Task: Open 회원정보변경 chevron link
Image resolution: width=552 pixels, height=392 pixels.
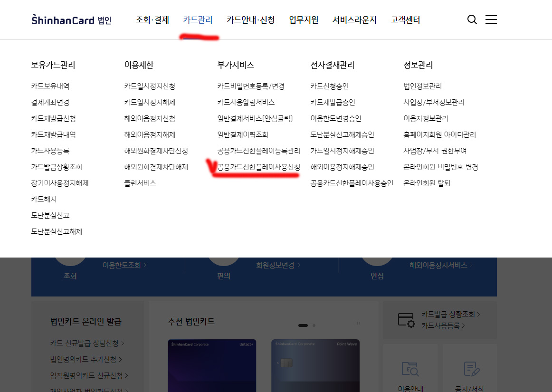Action: pos(278,265)
